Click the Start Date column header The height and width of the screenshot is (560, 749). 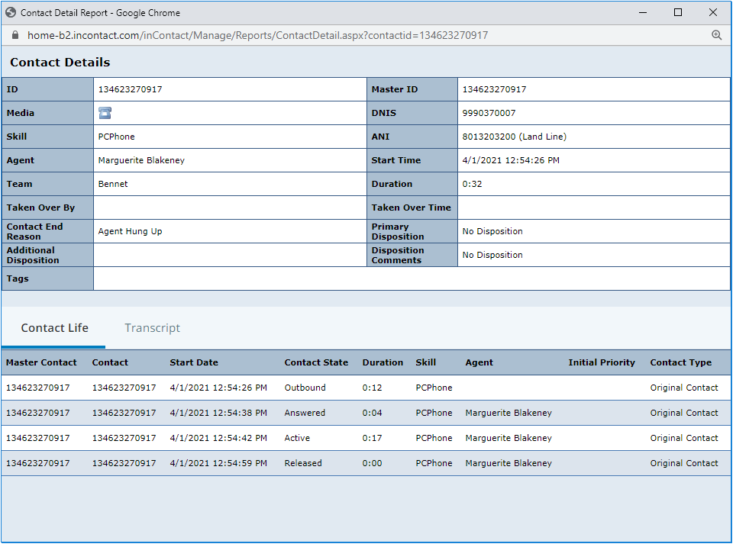194,362
